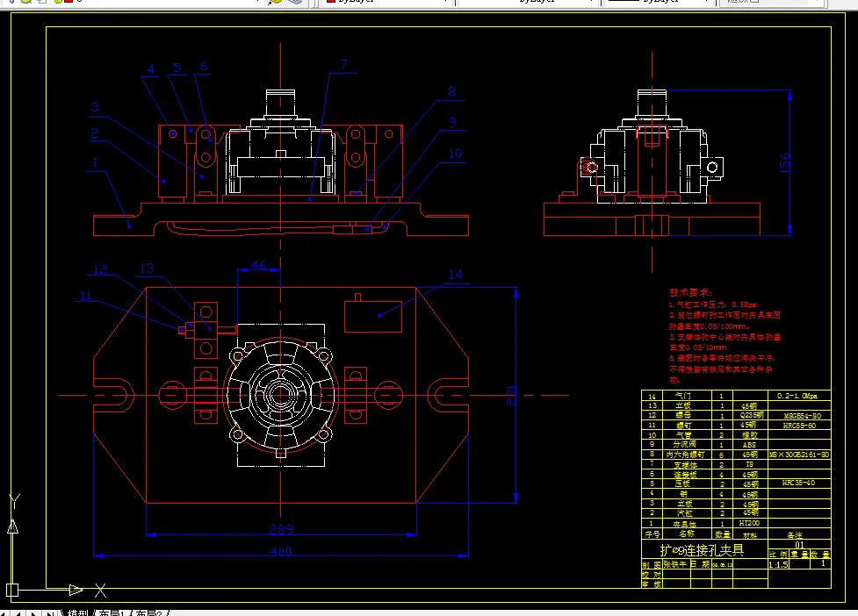Select the UCS Y-axis arrowhead
The width and height of the screenshot is (858, 616).
12,526
